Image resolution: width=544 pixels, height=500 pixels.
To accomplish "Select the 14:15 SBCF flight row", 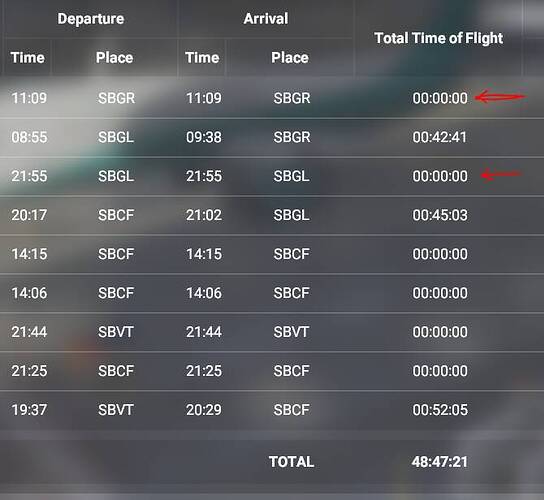I will click(x=272, y=254).
